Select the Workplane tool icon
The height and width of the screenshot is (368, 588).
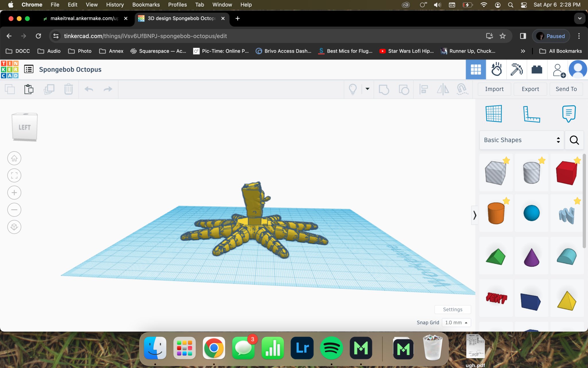tap(494, 114)
